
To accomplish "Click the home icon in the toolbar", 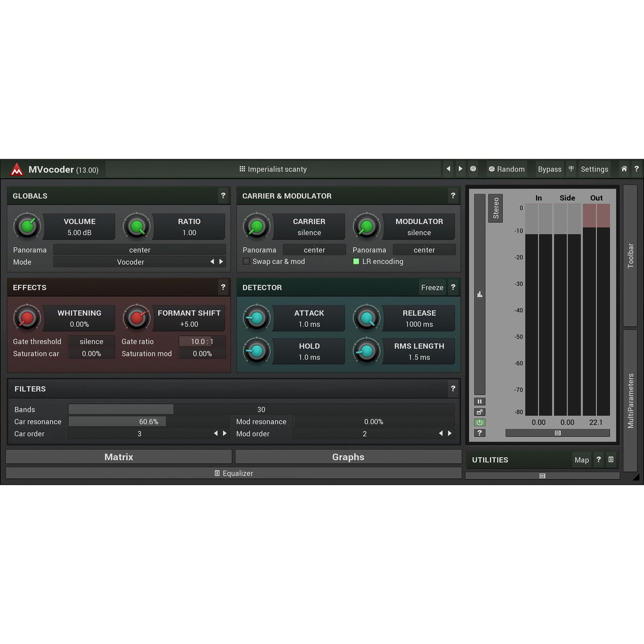I will (623, 169).
